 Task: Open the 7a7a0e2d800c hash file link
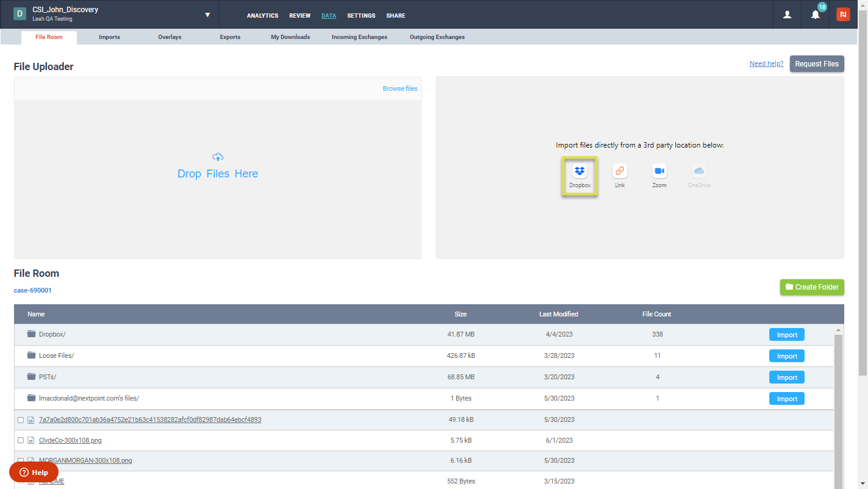point(150,419)
